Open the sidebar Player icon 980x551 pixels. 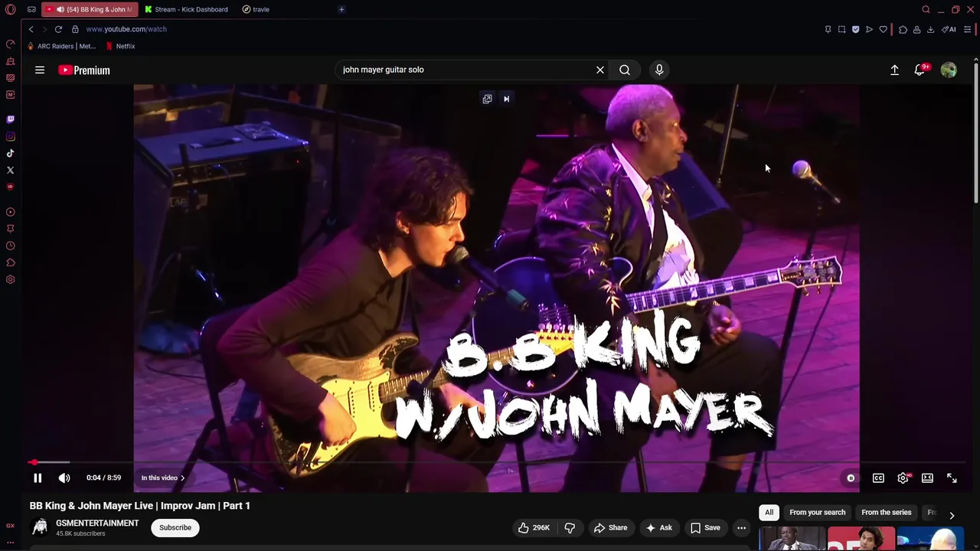[x=10, y=212]
